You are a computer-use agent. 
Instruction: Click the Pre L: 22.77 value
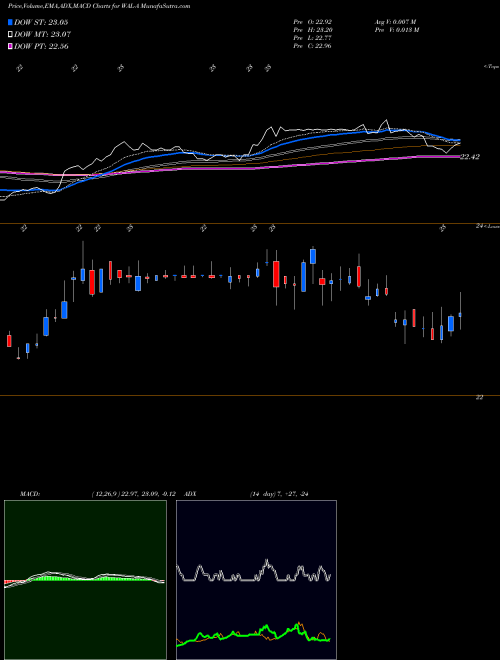(312, 38)
